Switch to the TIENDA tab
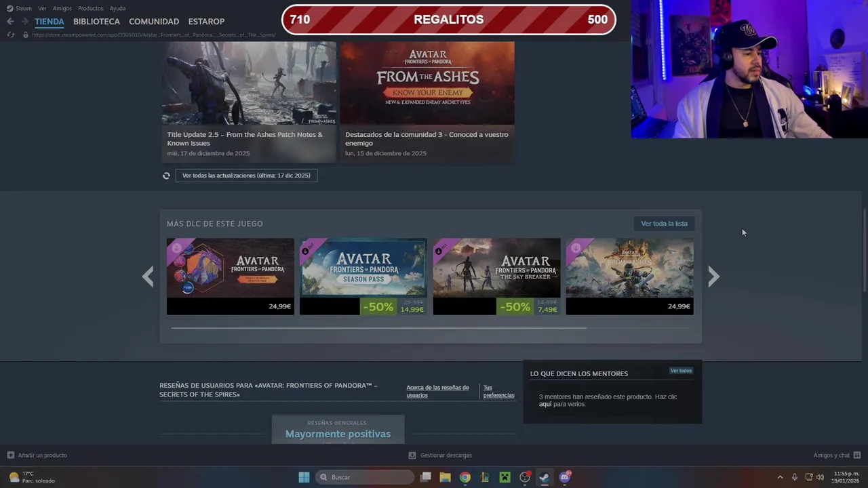 coord(50,21)
